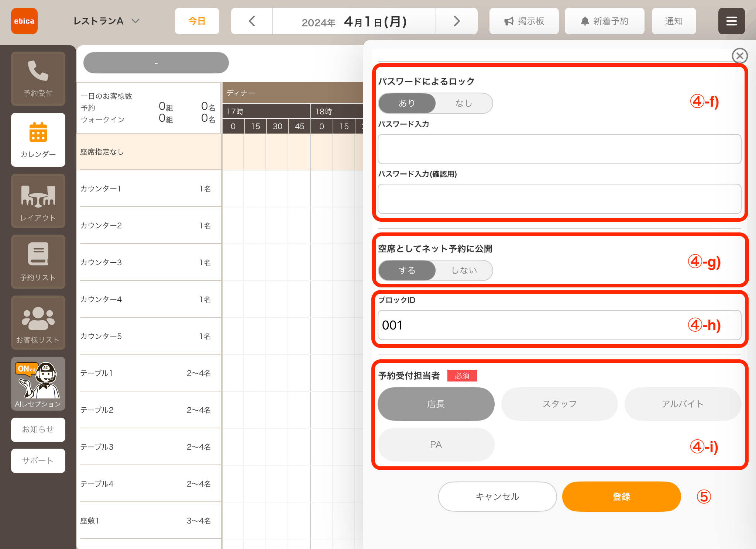Viewport: 756px width, 549px height.
Task: Set net reservation publish to しない
Action: coord(464,270)
